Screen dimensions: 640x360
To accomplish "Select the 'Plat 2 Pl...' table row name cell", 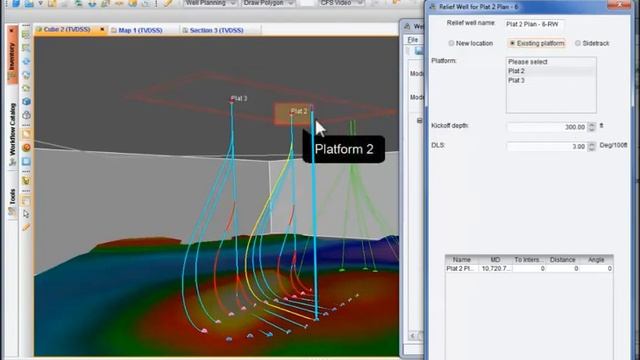I will pos(462,269).
